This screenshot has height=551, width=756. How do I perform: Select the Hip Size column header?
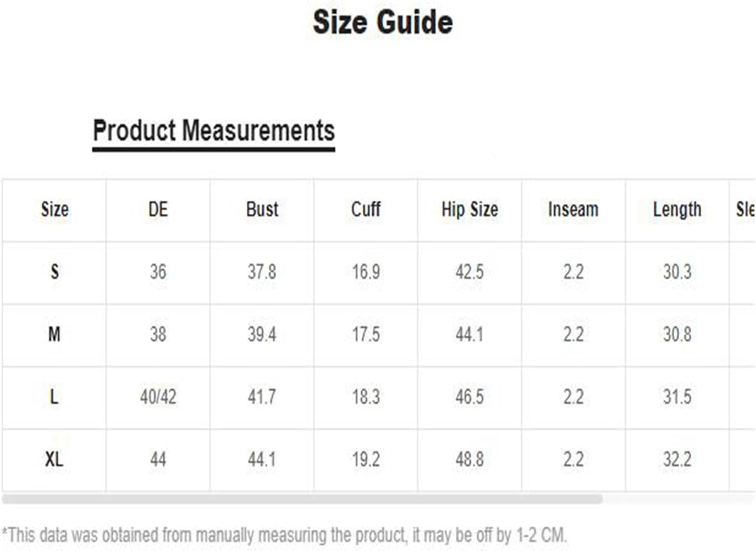[x=470, y=210]
